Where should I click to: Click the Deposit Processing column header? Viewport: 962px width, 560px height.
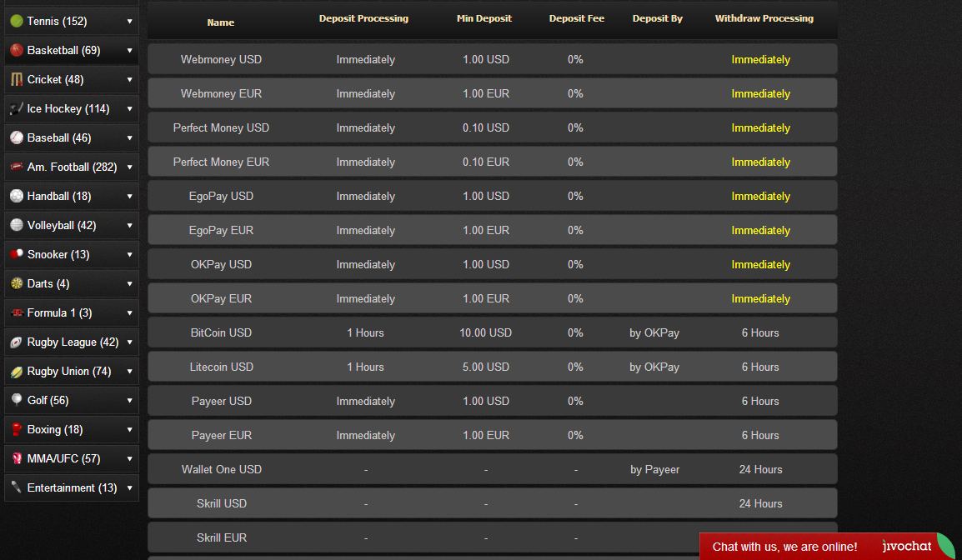(x=363, y=18)
